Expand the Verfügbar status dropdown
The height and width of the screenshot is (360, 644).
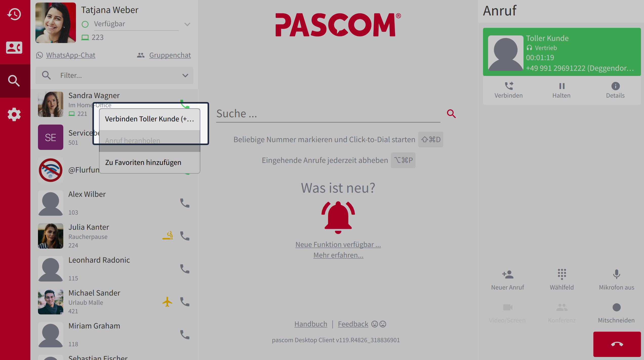(x=187, y=24)
